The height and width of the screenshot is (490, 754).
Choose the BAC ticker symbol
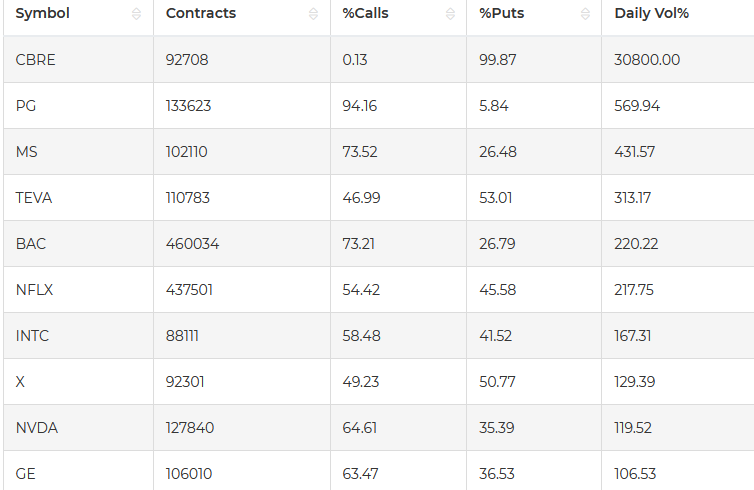tap(31, 244)
